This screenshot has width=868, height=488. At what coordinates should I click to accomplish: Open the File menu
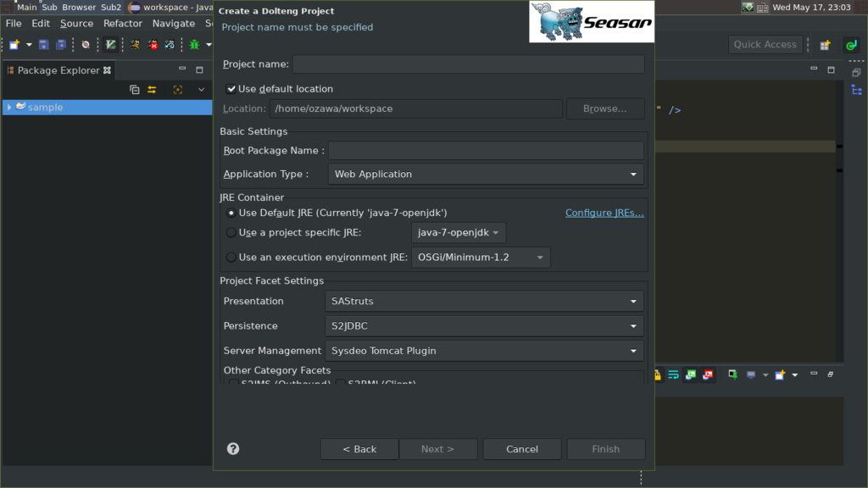click(14, 23)
